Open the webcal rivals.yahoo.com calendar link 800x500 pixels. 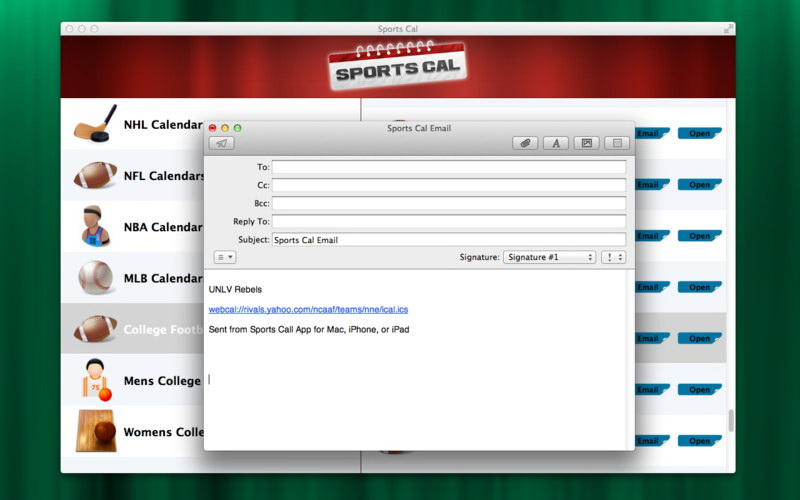pyautogui.click(x=308, y=310)
